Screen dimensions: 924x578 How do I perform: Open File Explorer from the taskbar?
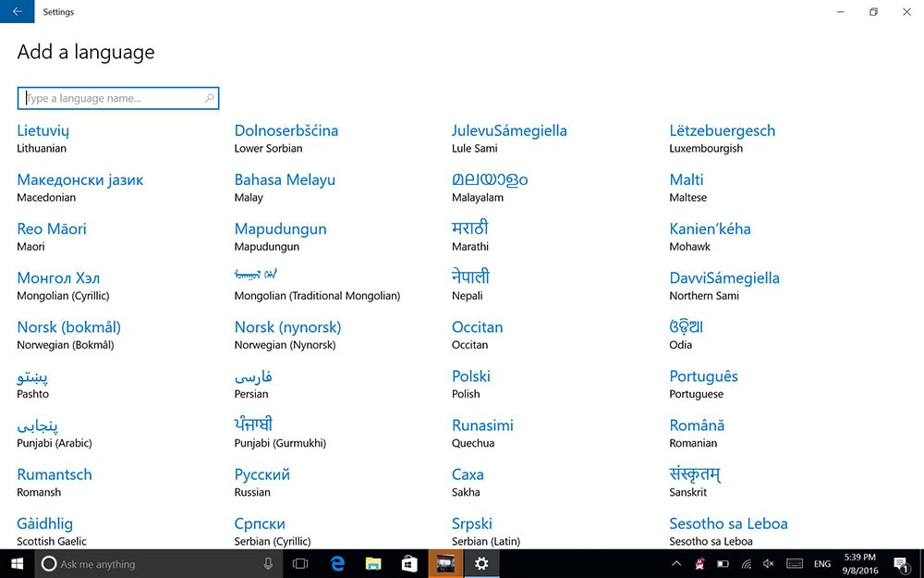pos(373,563)
